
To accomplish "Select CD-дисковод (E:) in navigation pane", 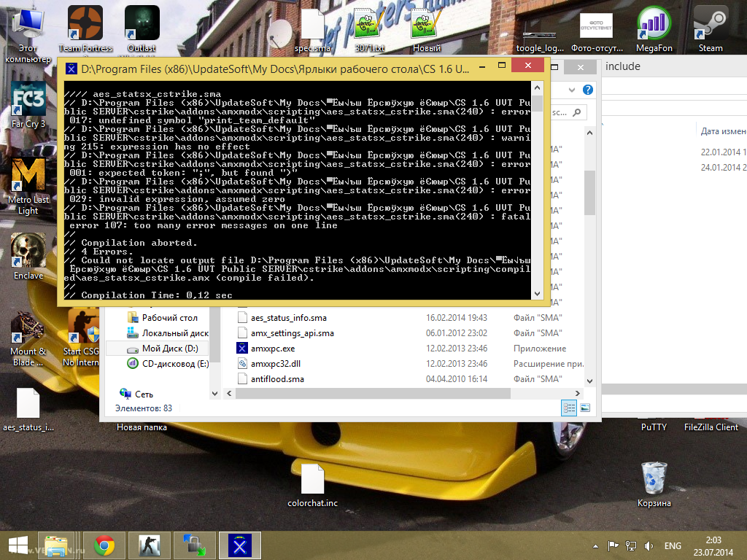I will 168,363.
